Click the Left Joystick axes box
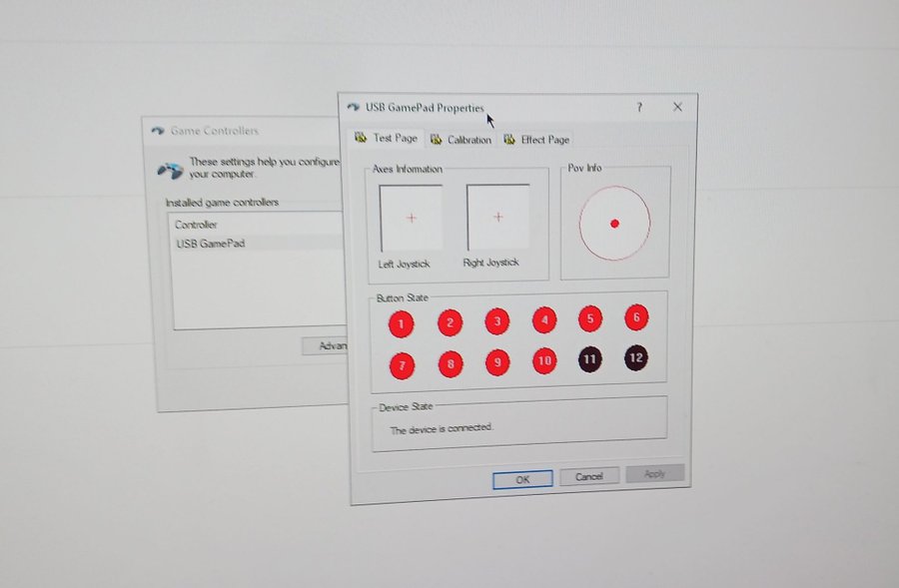Viewport: 899px width, 588px height. coord(411,217)
